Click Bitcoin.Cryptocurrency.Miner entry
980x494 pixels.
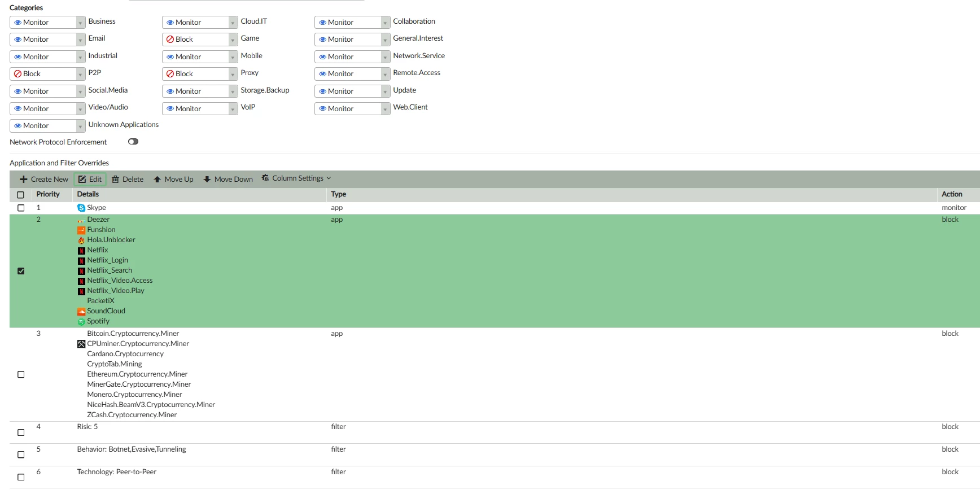133,334
